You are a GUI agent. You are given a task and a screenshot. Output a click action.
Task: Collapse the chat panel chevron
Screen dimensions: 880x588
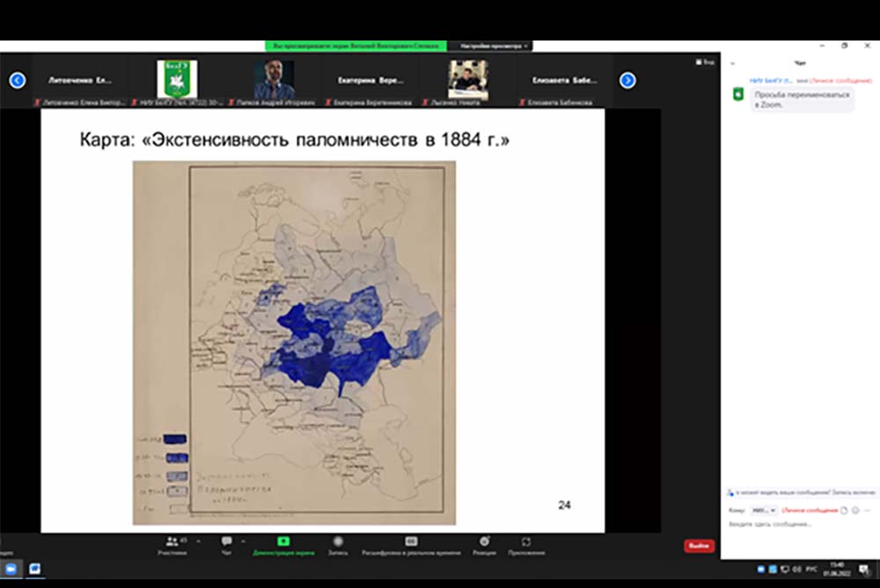pyautogui.click(x=732, y=63)
